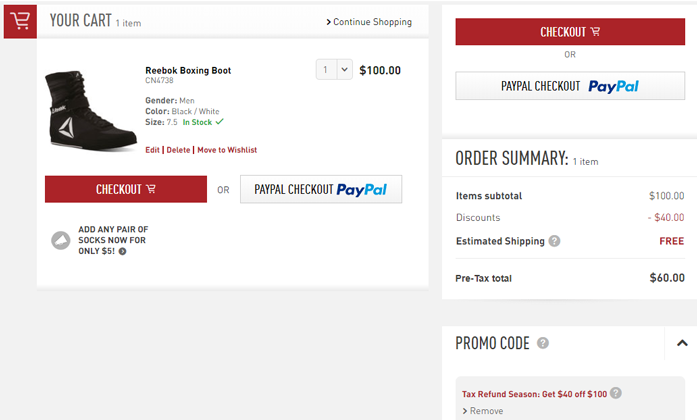Choose PayPal Checkout in the right sidebar
Viewport: 697px width, 420px height.
(x=569, y=86)
